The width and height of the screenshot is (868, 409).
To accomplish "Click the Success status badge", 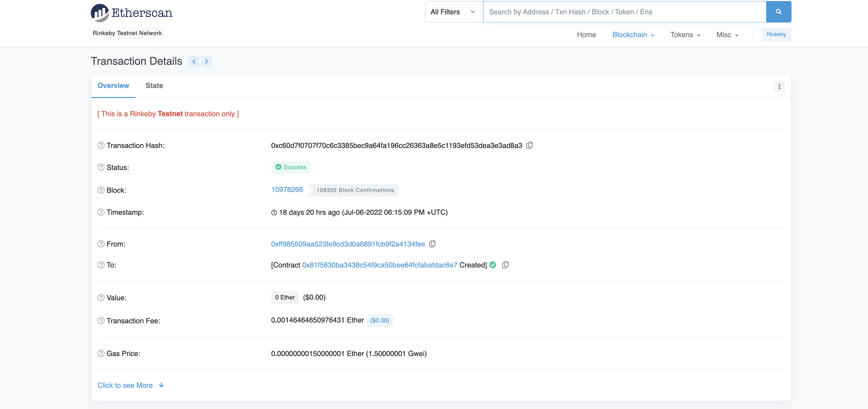I will pyautogui.click(x=291, y=167).
